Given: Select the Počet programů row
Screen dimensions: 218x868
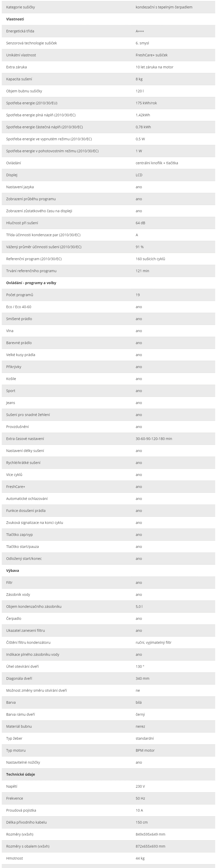Looking at the screenshot, I should 109,295.
